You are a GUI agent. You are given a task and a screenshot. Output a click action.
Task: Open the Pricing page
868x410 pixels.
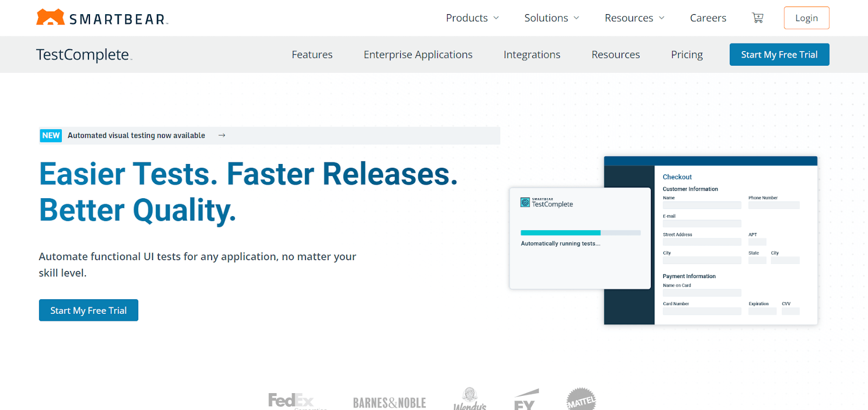tap(687, 54)
